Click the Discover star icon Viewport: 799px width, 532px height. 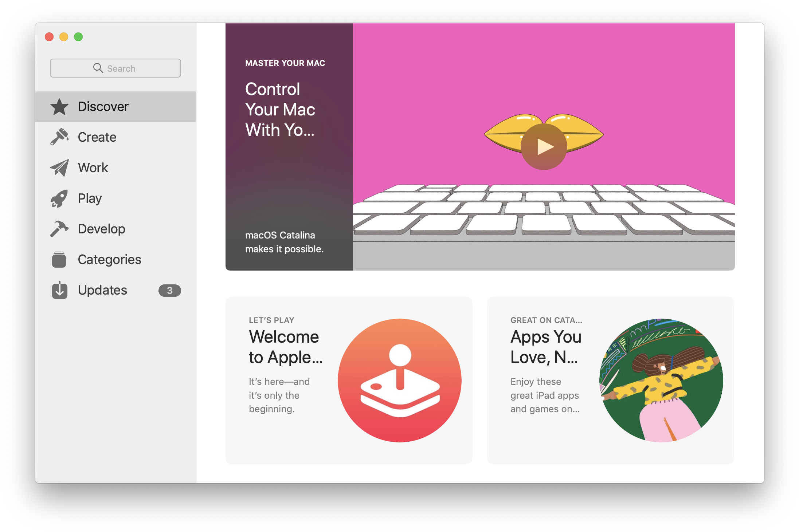(x=59, y=107)
